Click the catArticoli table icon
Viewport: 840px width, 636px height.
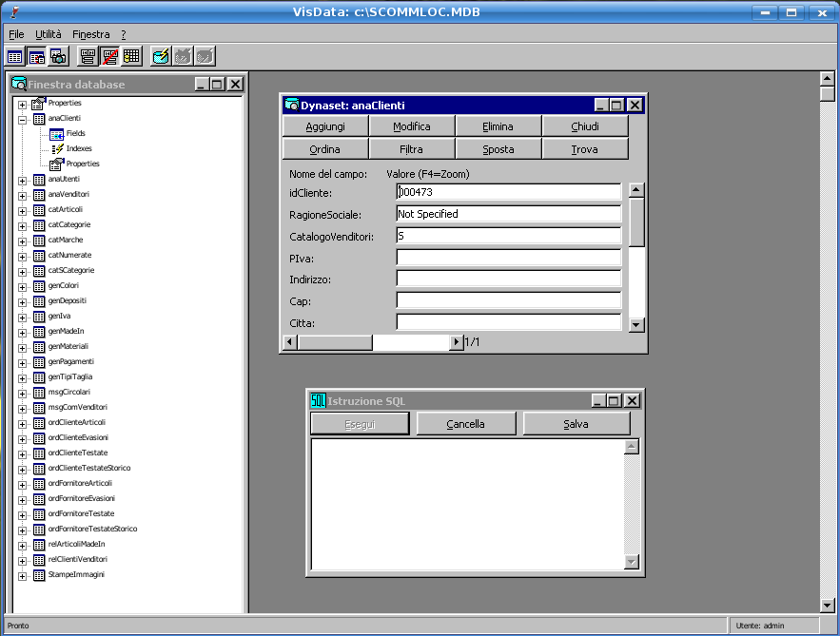tap(39, 210)
